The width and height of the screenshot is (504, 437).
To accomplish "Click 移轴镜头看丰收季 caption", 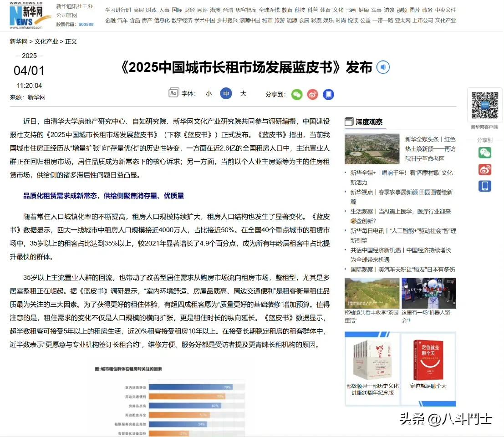I will (x=371, y=316).
